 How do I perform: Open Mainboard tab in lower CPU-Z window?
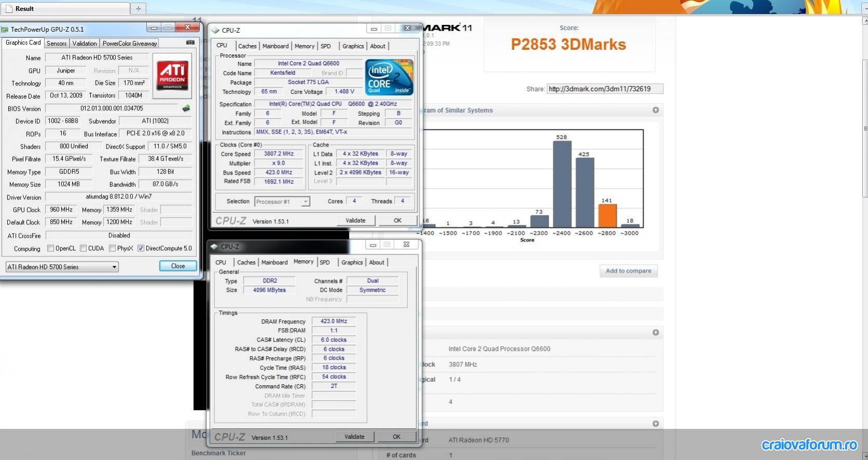(x=275, y=263)
